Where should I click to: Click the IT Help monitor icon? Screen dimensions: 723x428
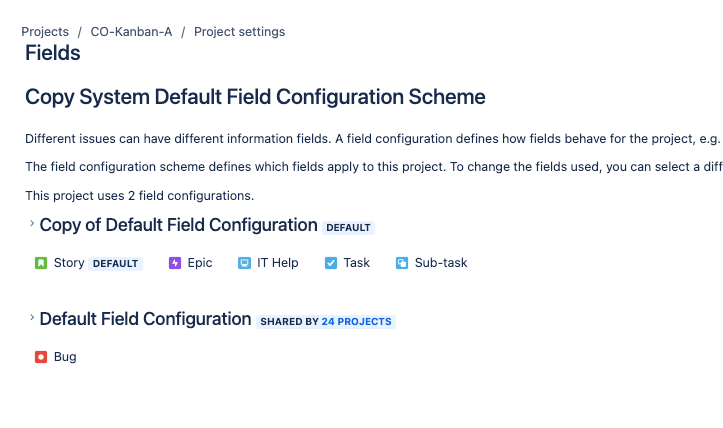point(244,263)
